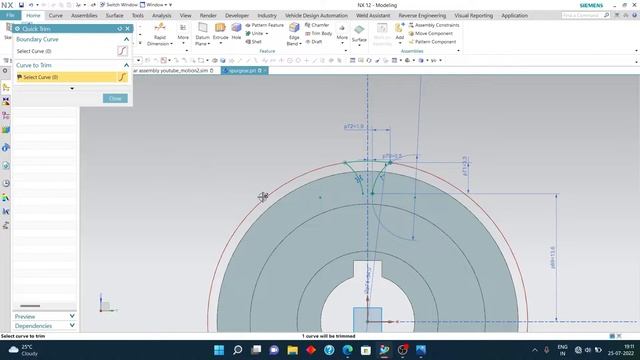The image size is (640, 360).
Task: Click the Add component icon
Action: coord(399,28)
